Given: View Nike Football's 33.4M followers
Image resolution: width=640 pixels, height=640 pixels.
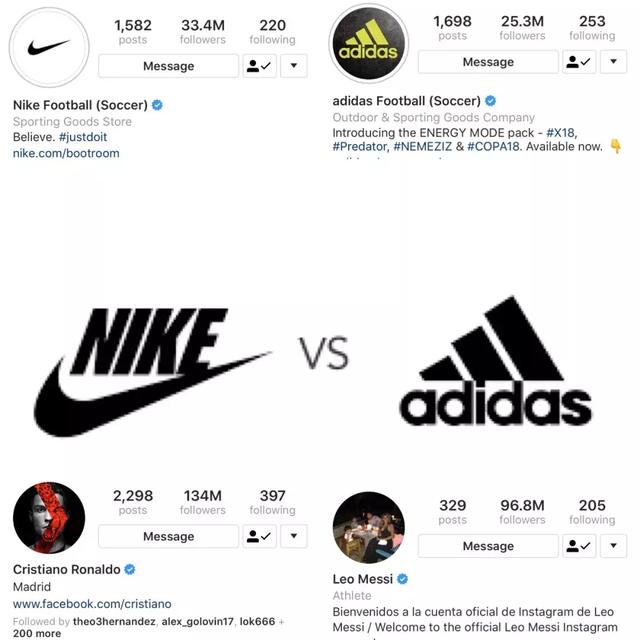Looking at the screenshot, I should tap(203, 31).
